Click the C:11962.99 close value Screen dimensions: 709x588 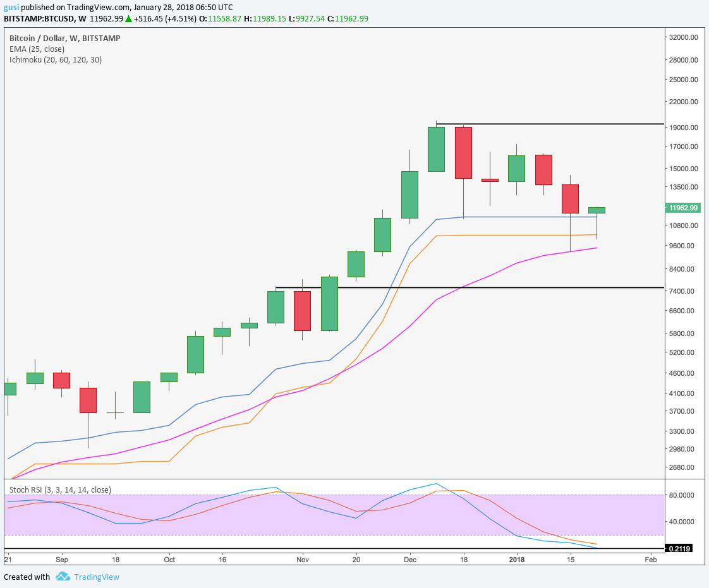(348, 18)
